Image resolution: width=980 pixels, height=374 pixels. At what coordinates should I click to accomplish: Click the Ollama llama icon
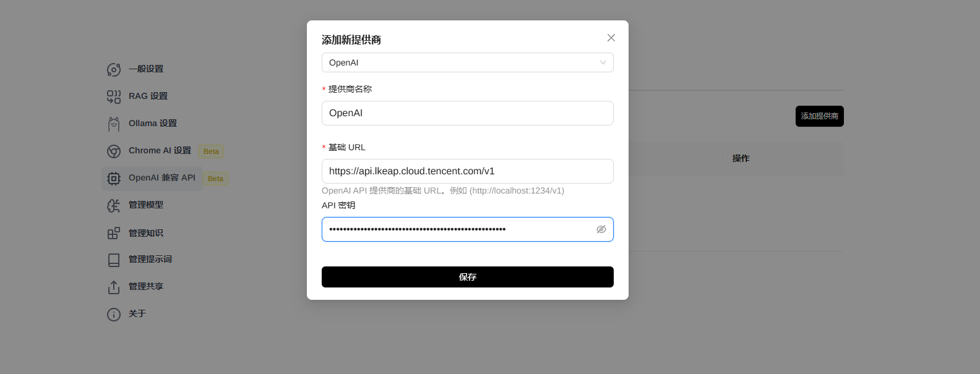pos(114,124)
